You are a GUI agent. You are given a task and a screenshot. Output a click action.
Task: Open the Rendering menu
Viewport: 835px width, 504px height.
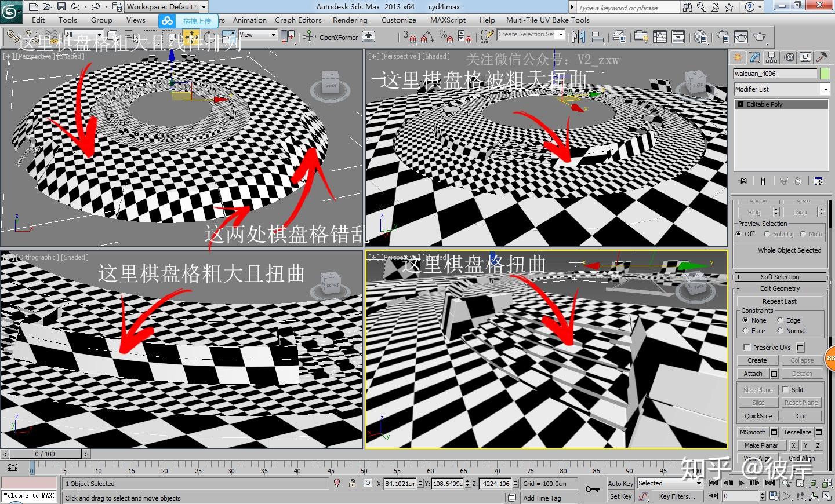350,20
